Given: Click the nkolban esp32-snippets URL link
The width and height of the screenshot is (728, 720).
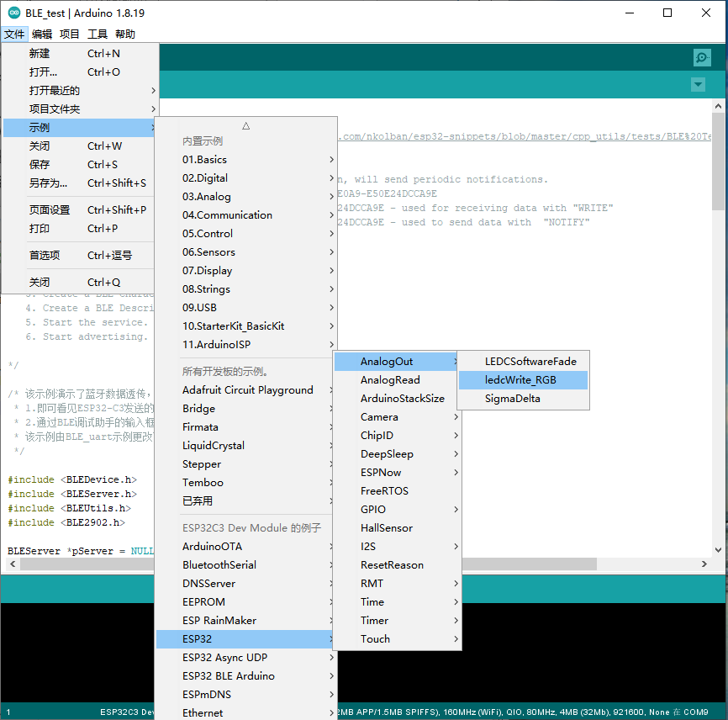Looking at the screenshot, I should 525,136.
